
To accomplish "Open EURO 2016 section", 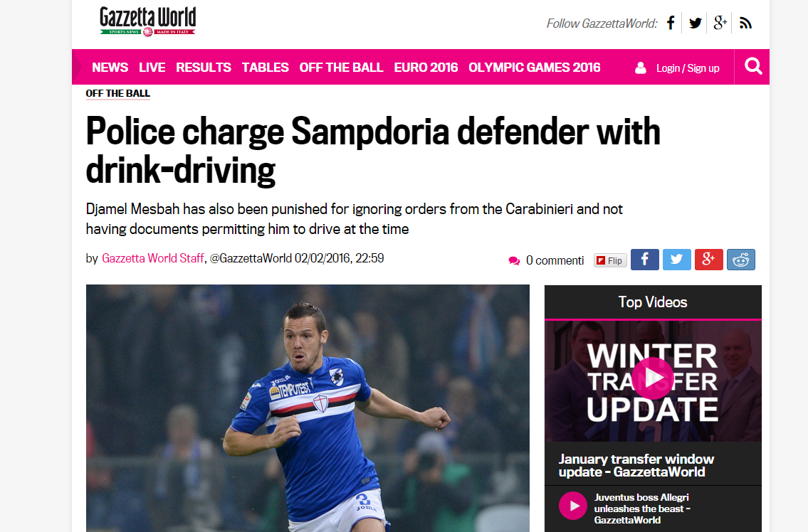I will coord(426,68).
